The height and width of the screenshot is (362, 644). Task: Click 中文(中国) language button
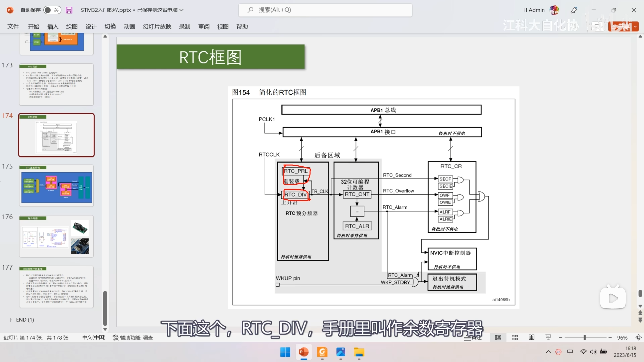tap(94, 338)
